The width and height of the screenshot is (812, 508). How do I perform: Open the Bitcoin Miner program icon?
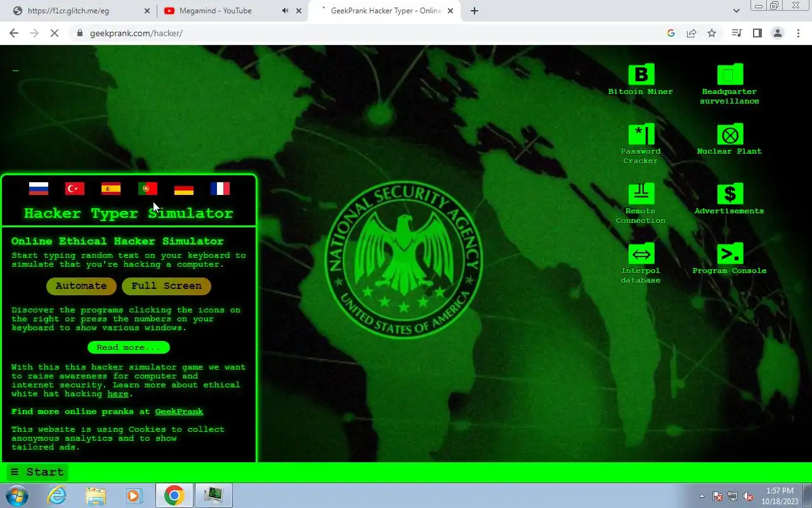click(641, 79)
